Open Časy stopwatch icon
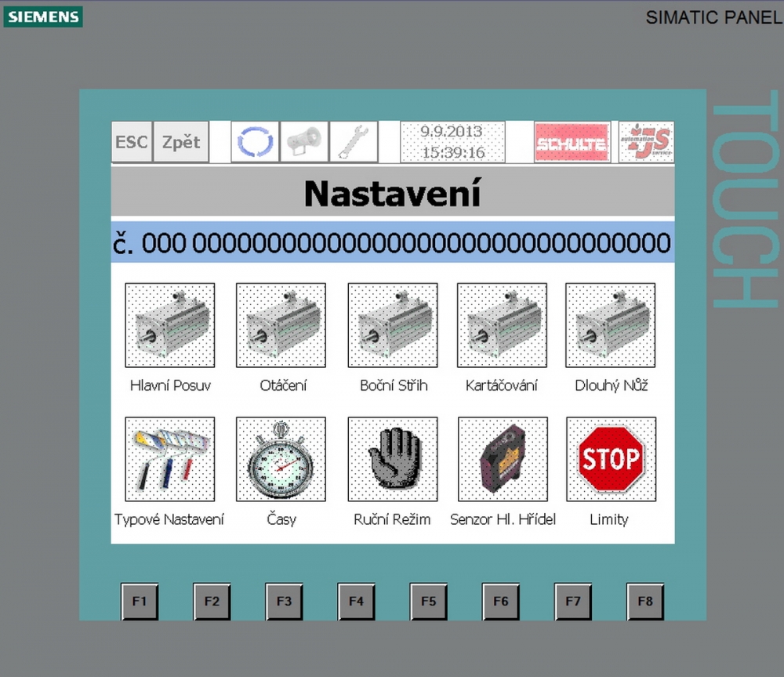The width and height of the screenshot is (784, 677). point(281,460)
